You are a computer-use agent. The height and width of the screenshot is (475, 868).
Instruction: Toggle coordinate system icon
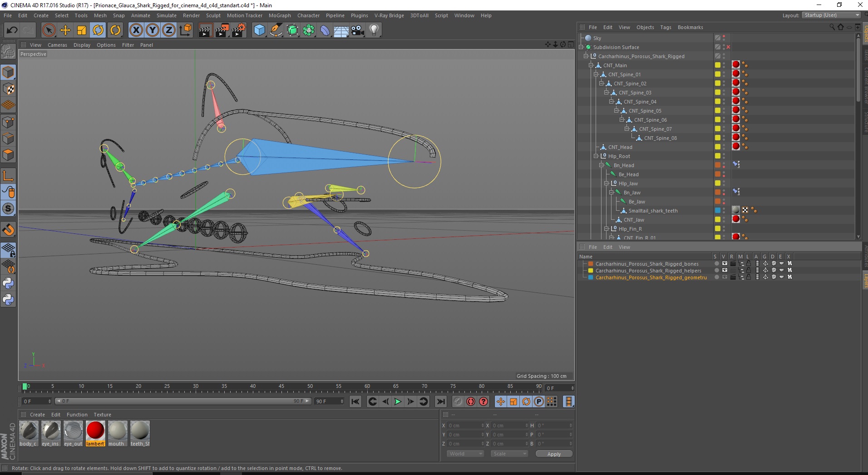[185, 30]
